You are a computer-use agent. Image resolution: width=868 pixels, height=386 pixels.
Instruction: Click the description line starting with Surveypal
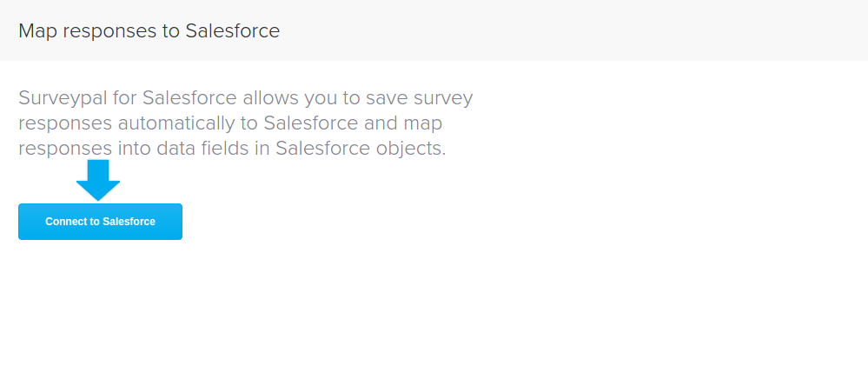pyautogui.click(x=246, y=99)
